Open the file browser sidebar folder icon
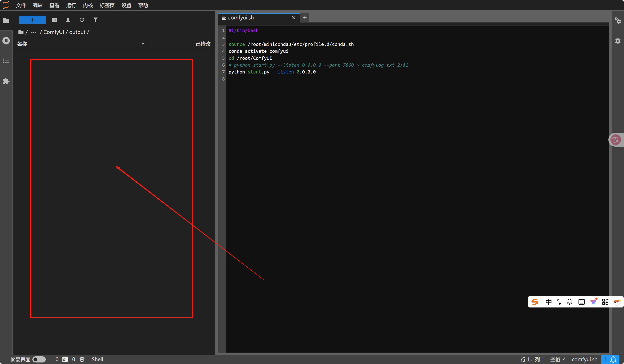Viewport: 624px width, 364px height. 6,21
